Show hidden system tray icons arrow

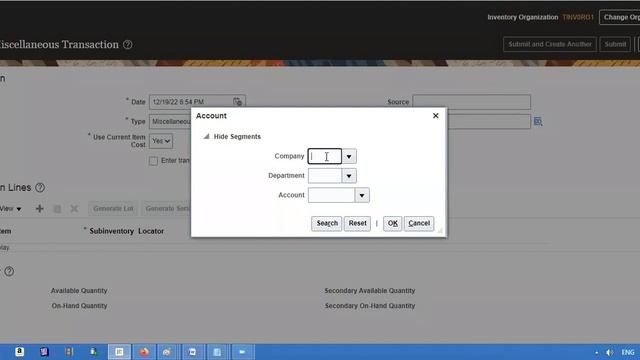[597, 353]
